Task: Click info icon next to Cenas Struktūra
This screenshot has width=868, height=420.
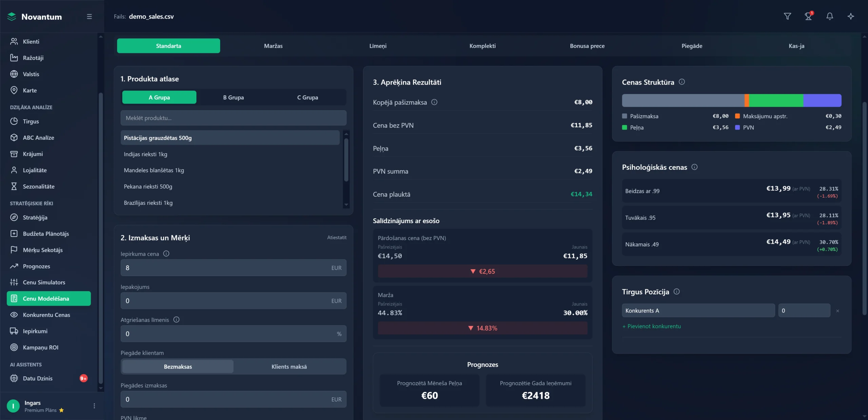Action: [x=682, y=82]
